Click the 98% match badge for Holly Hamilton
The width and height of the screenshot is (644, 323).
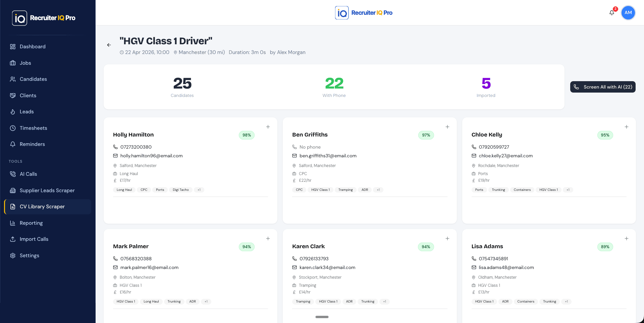(x=247, y=135)
